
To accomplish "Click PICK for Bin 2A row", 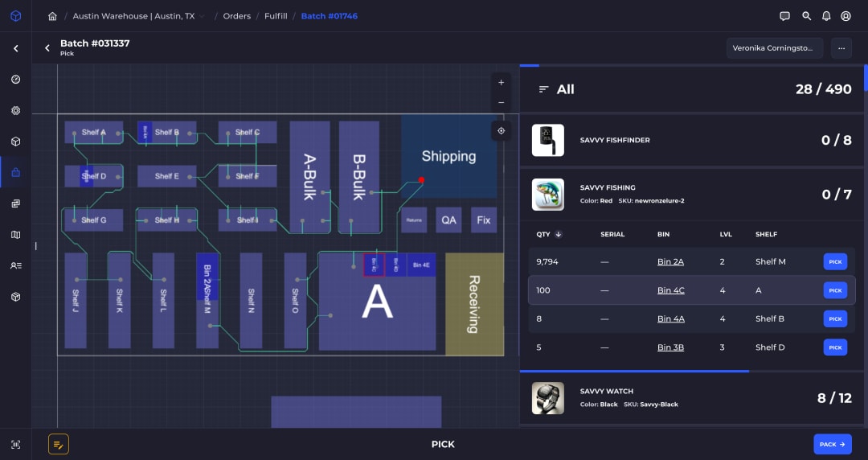I will coord(835,261).
